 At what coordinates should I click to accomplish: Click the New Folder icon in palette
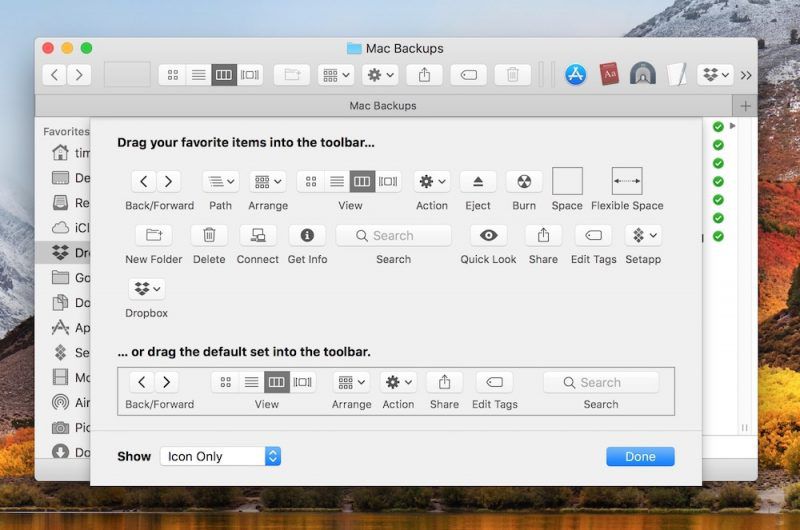click(x=154, y=235)
